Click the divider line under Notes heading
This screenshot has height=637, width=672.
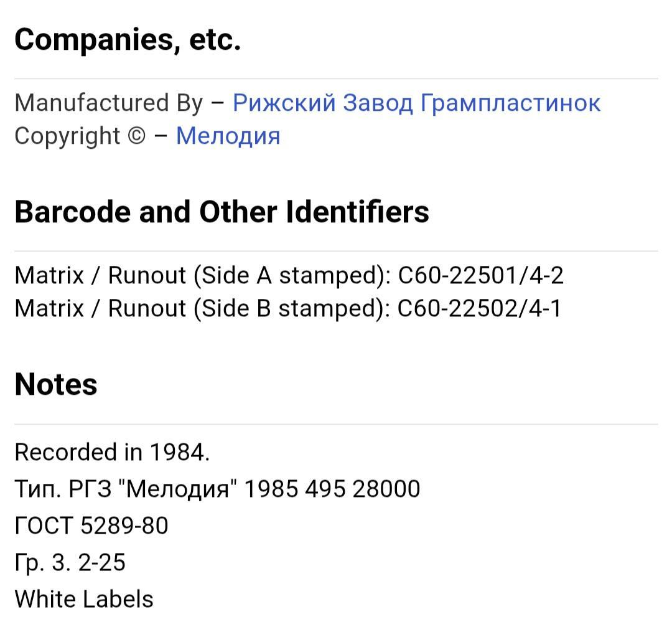tap(336, 424)
